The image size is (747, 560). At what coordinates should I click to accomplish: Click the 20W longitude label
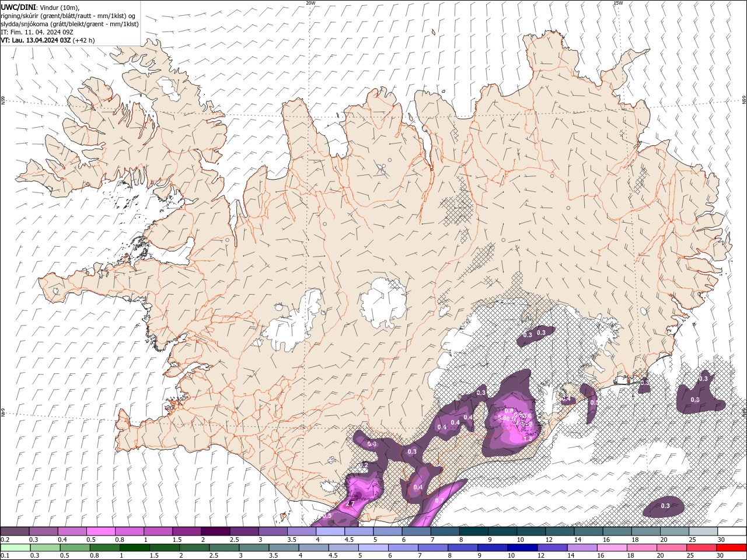(x=310, y=3)
